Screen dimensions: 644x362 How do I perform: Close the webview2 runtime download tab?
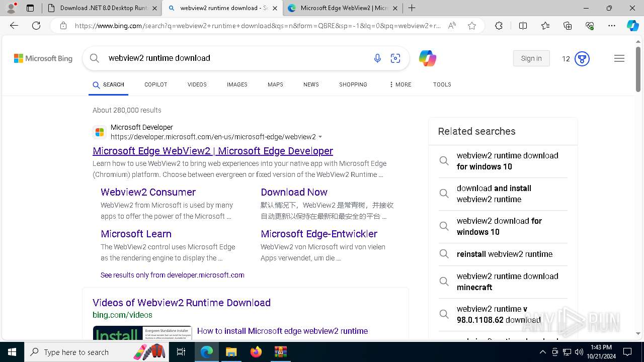[275, 8]
